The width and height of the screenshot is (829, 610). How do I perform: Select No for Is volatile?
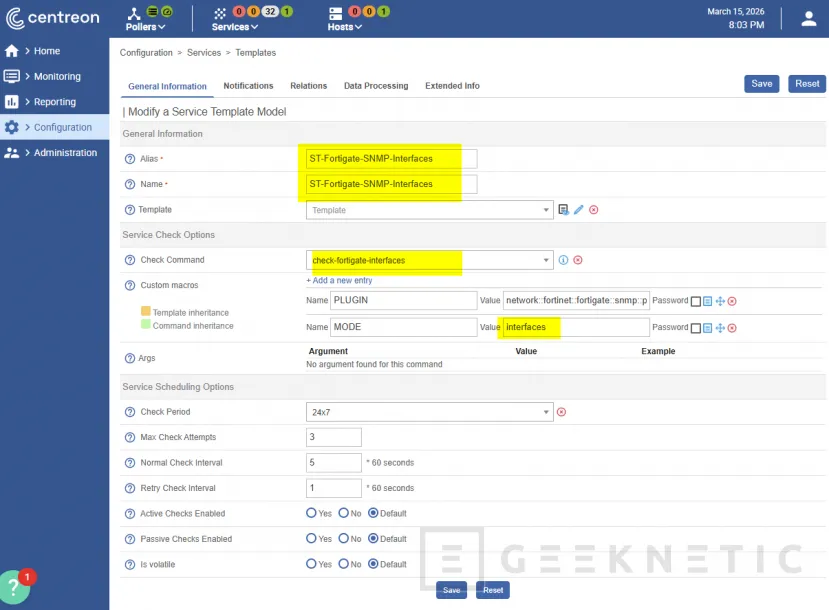(343, 565)
